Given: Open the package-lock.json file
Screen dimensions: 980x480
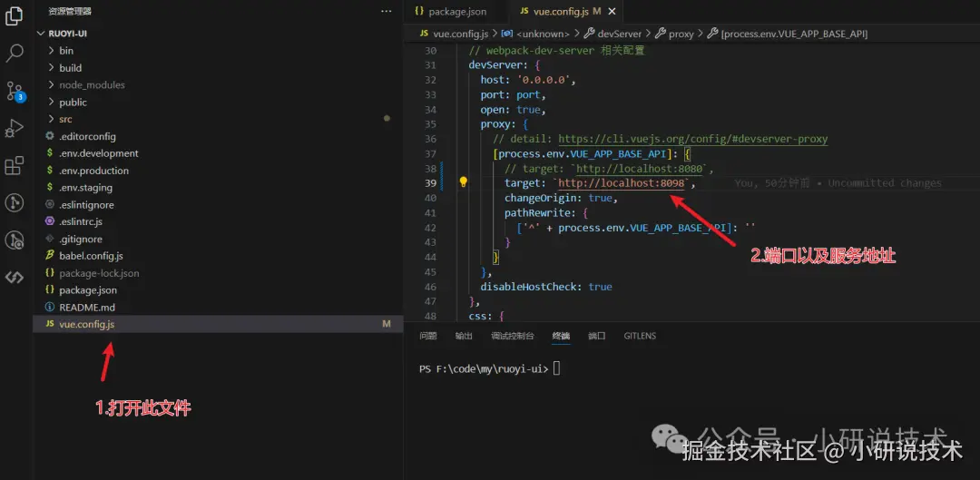Looking at the screenshot, I should coord(99,273).
